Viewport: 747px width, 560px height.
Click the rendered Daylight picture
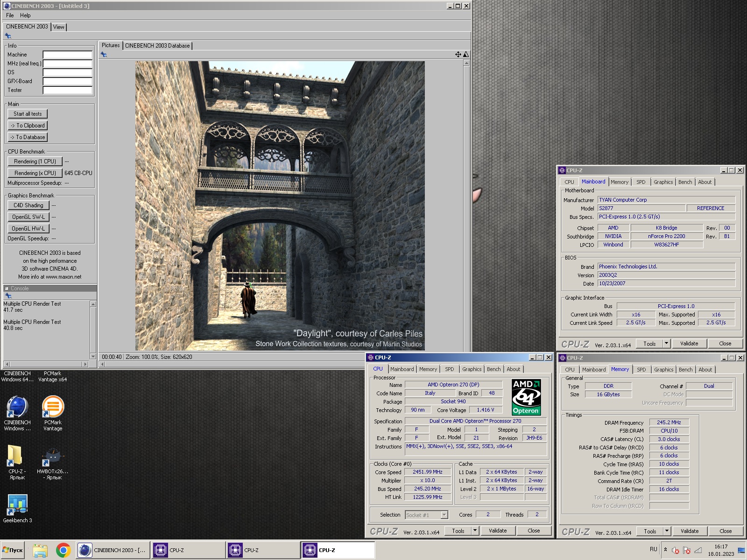[x=280, y=206]
